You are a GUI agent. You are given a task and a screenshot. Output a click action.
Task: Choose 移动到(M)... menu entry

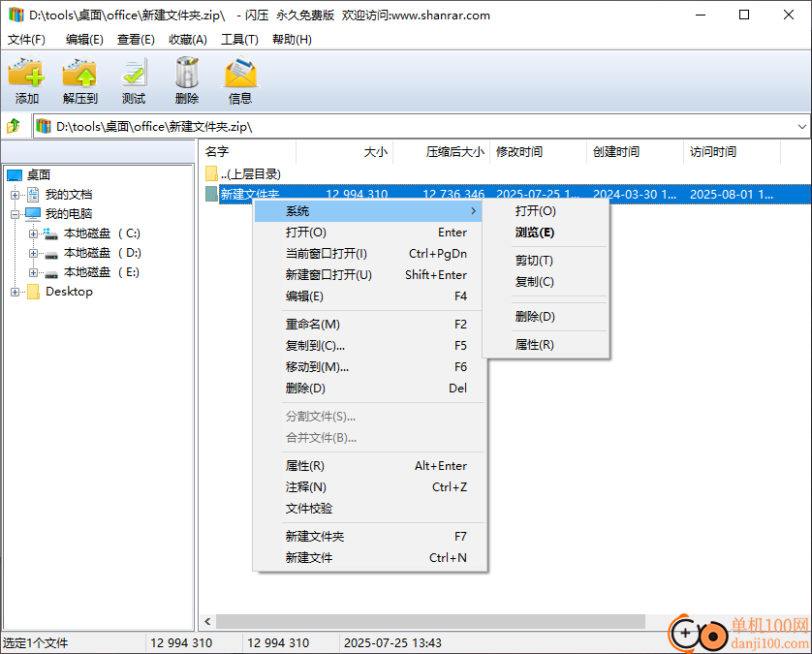[x=369, y=366]
